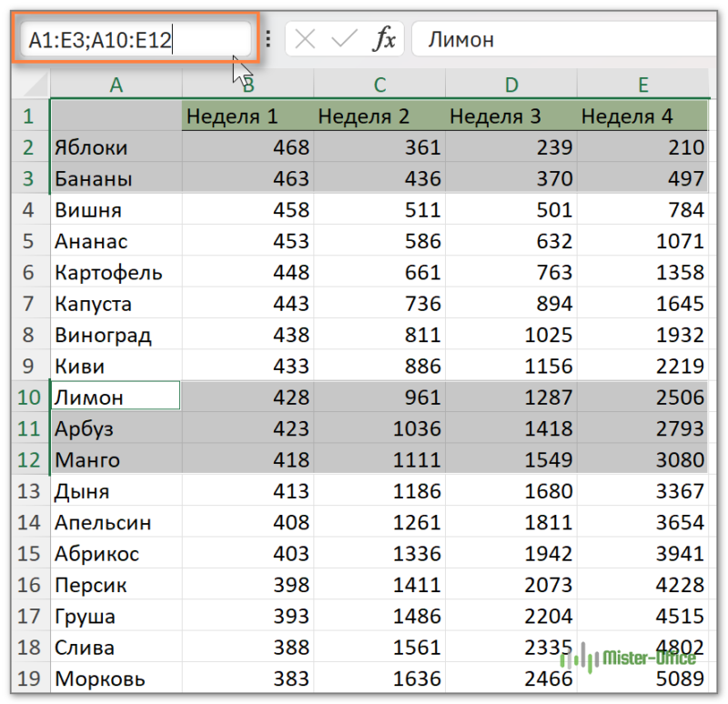Image resolution: width=728 pixels, height=704 pixels.
Task: Select column C header
Action: (x=379, y=85)
